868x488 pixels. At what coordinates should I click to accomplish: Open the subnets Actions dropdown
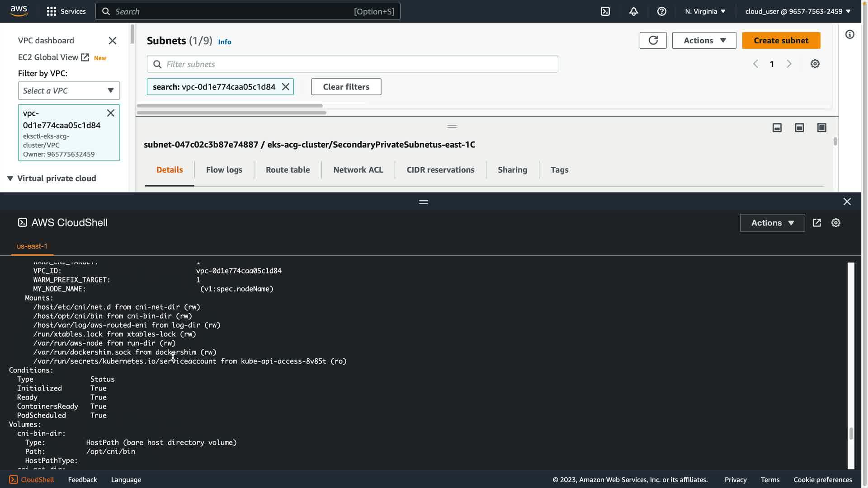click(x=704, y=40)
